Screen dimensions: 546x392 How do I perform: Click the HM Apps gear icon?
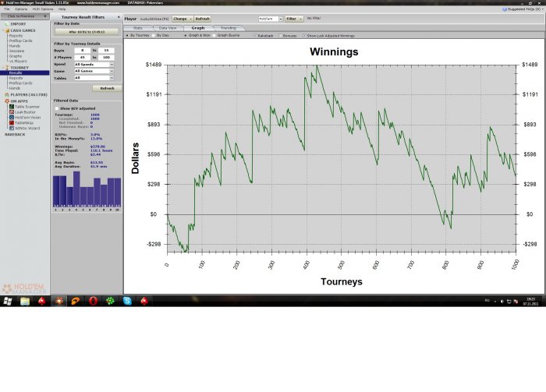(7, 101)
